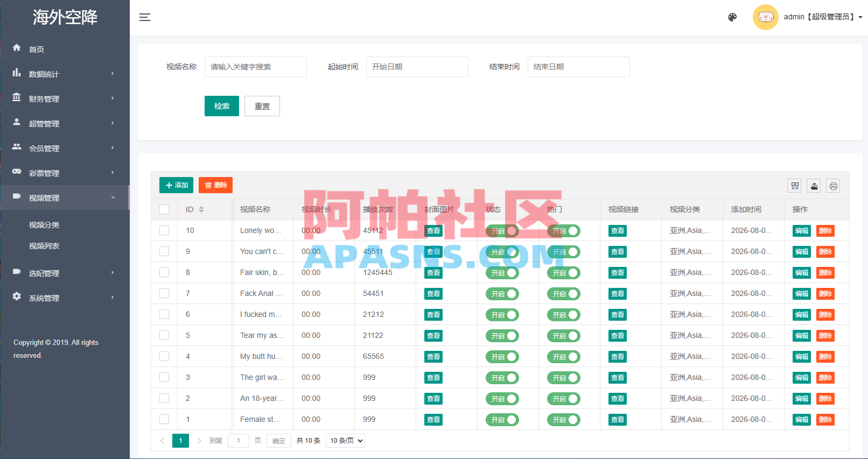The image size is (868, 459).
Task: Click the person icon for 超管管理
Action: click(17, 122)
